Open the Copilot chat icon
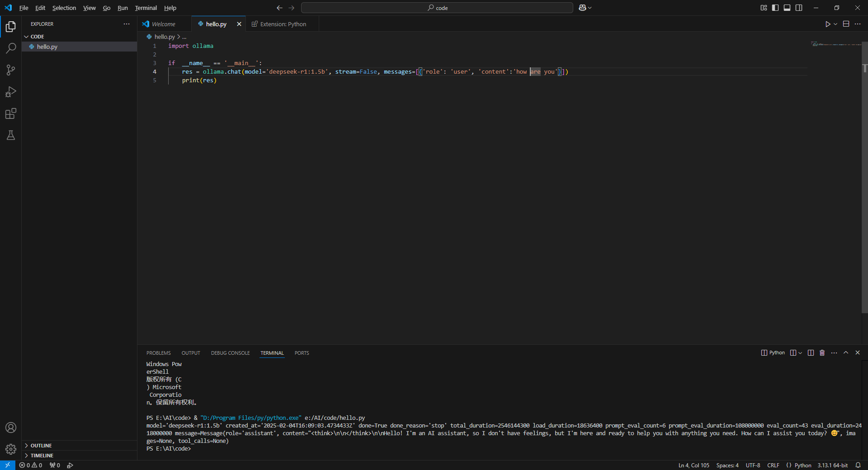The image size is (868, 470). [x=582, y=8]
